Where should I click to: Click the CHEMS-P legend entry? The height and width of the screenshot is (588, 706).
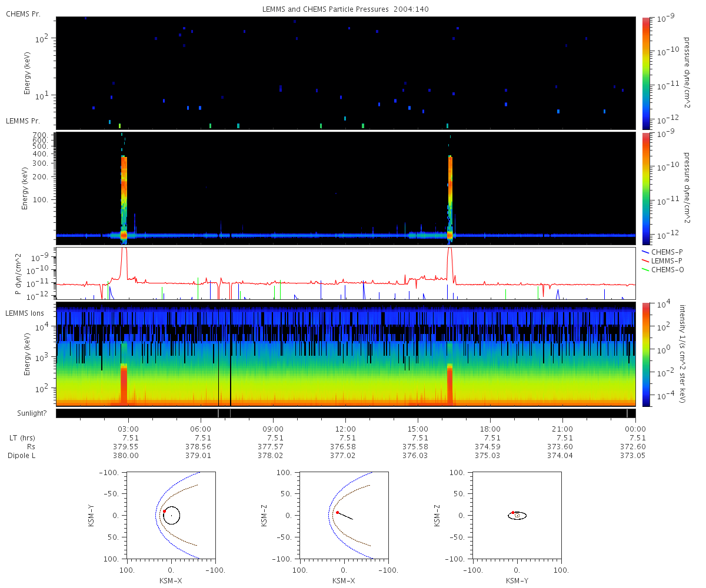tap(667, 252)
